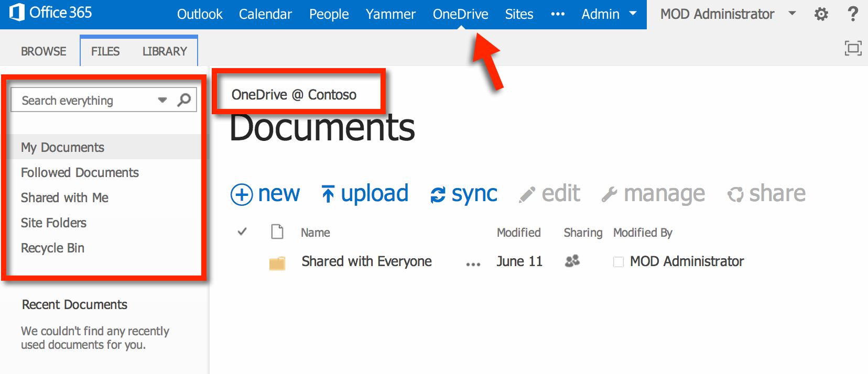Screen dimensions: 868x374
Task: Select OneDrive in the top navigation
Action: [460, 14]
